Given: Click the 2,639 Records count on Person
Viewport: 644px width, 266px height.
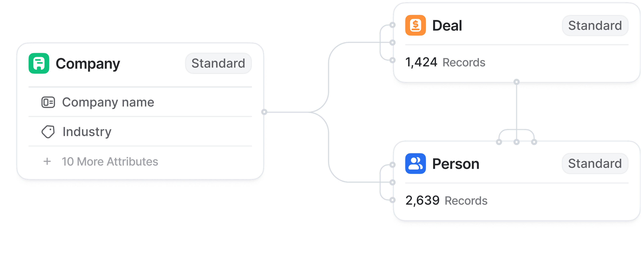Looking at the screenshot, I should click(446, 201).
